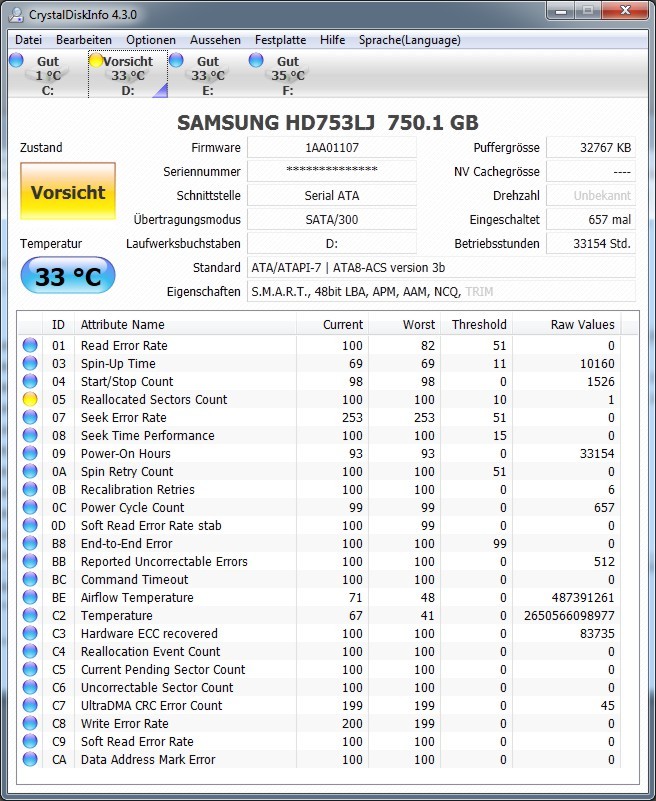
Task: Click the status orb of Seek Time Performance
Action: click(30, 435)
